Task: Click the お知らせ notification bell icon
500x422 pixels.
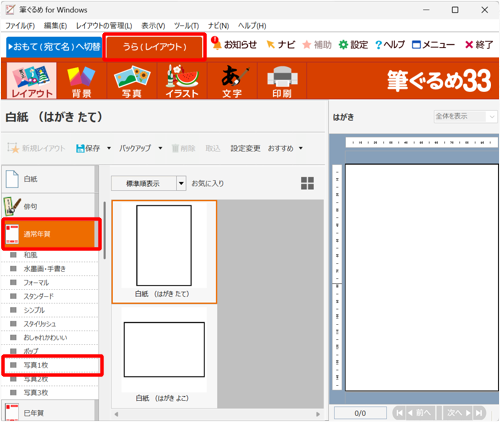Action: tap(216, 43)
